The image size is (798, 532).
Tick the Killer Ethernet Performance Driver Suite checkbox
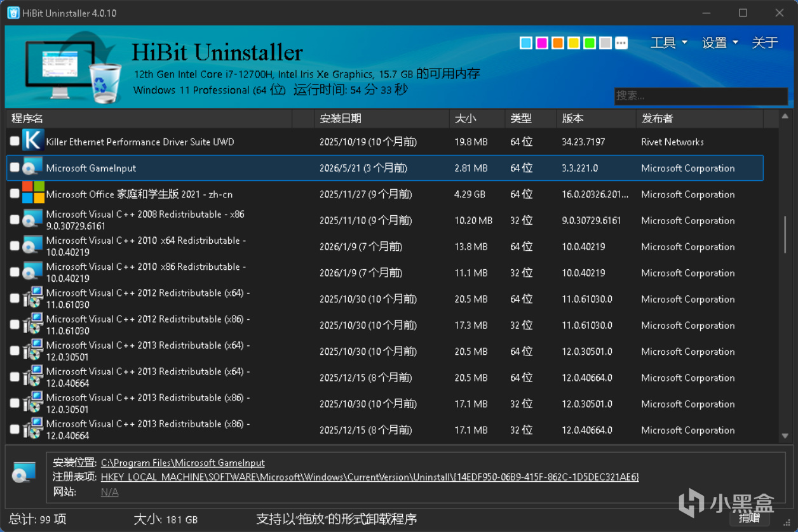tap(15, 141)
